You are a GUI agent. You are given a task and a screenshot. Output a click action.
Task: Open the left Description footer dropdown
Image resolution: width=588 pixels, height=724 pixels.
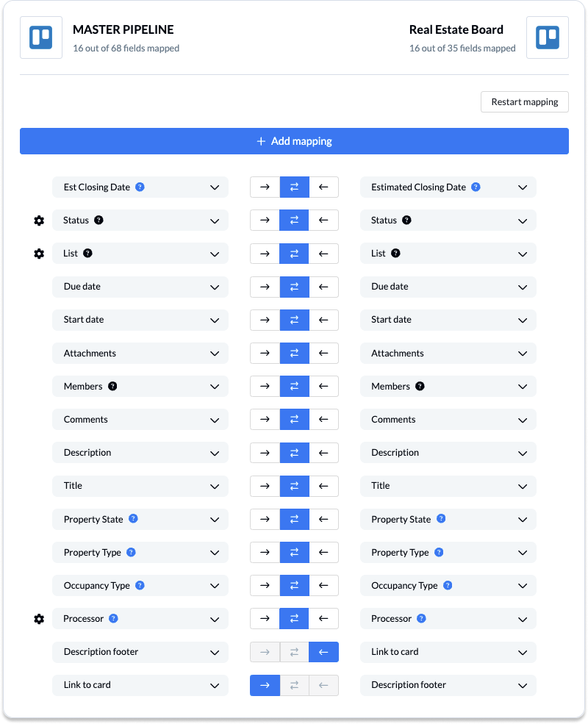click(x=140, y=652)
